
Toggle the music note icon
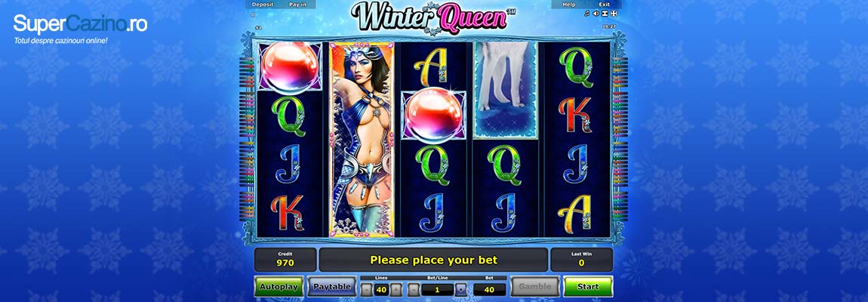point(586,14)
